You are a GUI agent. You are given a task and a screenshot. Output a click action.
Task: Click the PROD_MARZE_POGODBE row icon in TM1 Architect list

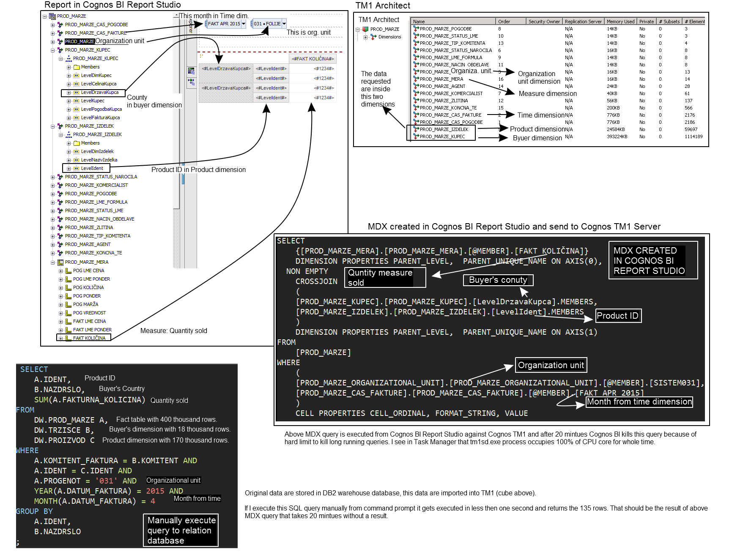(x=416, y=29)
